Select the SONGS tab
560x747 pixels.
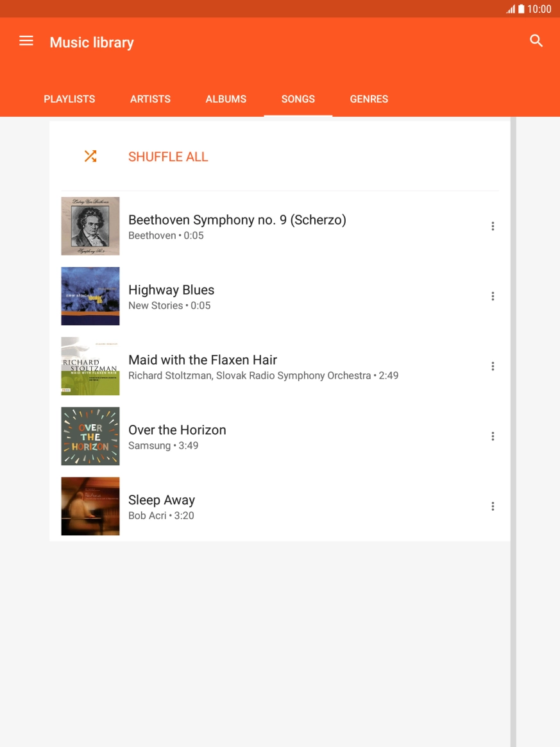[x=298, y=99]
